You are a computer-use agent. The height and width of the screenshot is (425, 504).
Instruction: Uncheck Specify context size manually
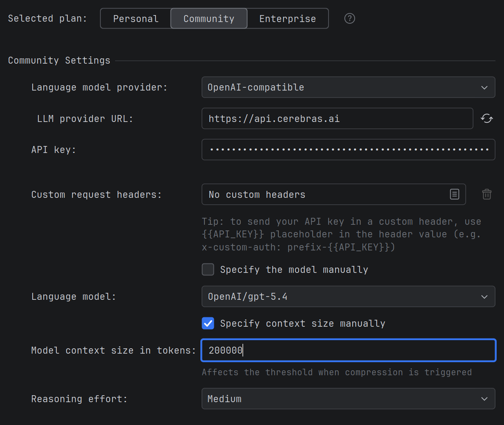pyautogui.click(x=208, y=323)
